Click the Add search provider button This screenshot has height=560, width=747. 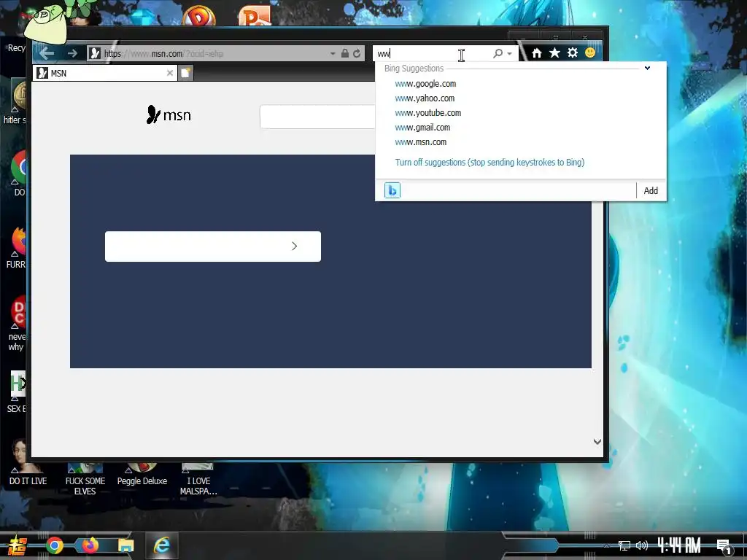651,190
